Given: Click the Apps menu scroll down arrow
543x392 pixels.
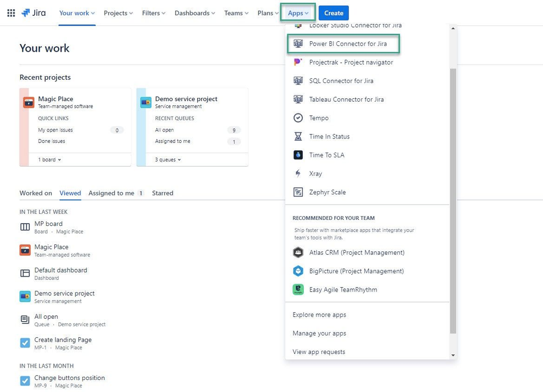Looking at the screenshot, I should point(453,355).
